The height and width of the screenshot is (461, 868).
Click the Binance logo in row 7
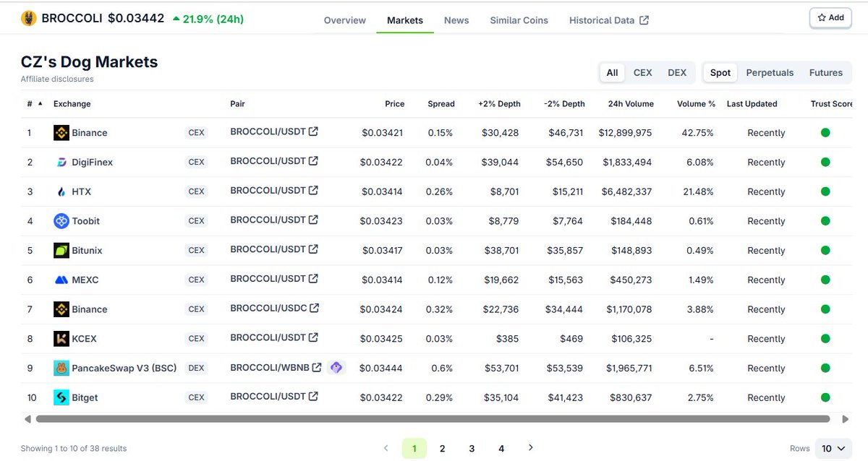pyautogui.click(x=61, y=309)
